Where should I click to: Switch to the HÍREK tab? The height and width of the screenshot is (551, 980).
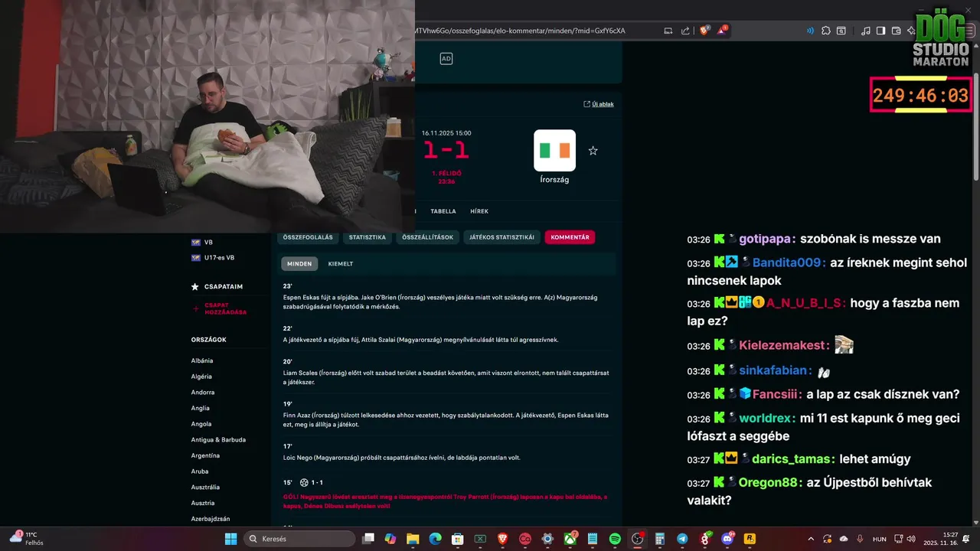[x=479, y=211]
